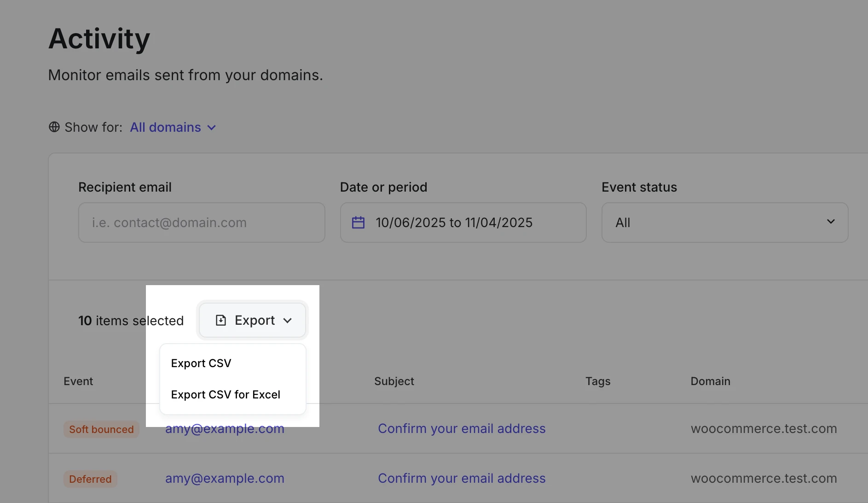This screenshot has width=868, height=503.
Task: Click the Soft bounced status badge
Action: (101, 429)
